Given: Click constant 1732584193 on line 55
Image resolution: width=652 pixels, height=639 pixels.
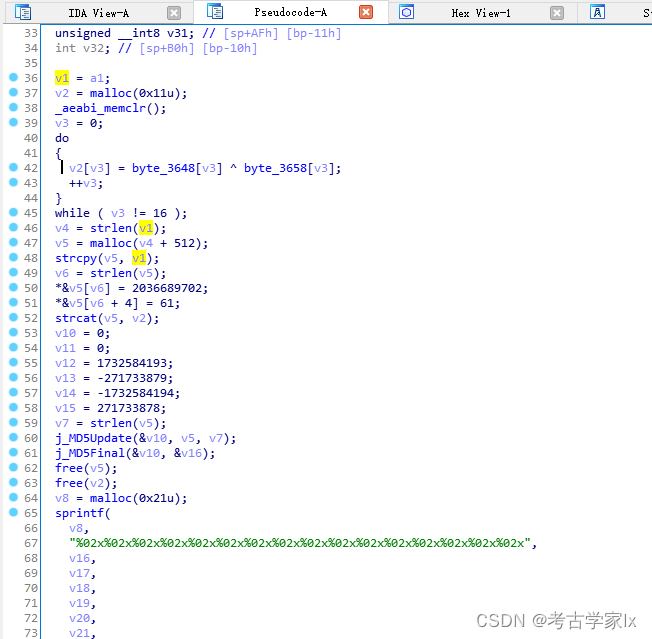Looking at the screenshot, I should (132, 363).
